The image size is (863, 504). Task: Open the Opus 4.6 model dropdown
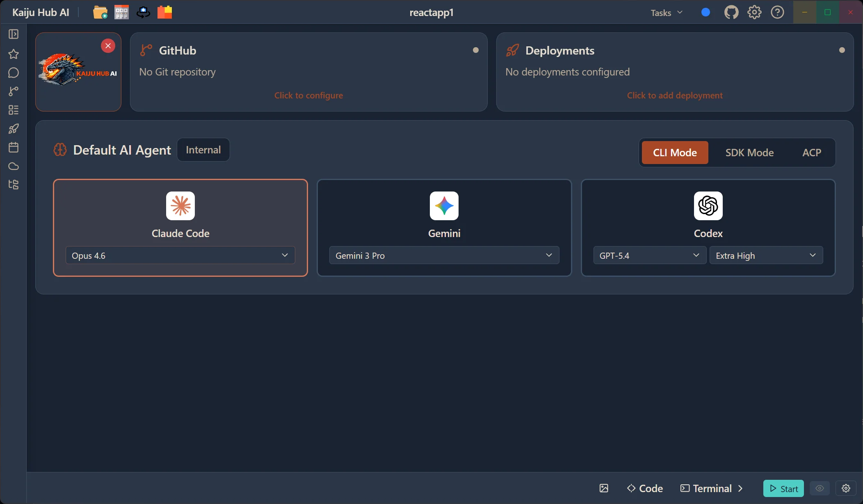click(180, 255)
